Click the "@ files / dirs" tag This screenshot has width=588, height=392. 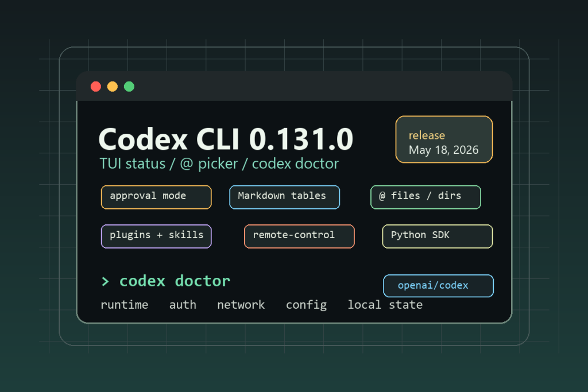pyautogui.click(x=425, y=197)
